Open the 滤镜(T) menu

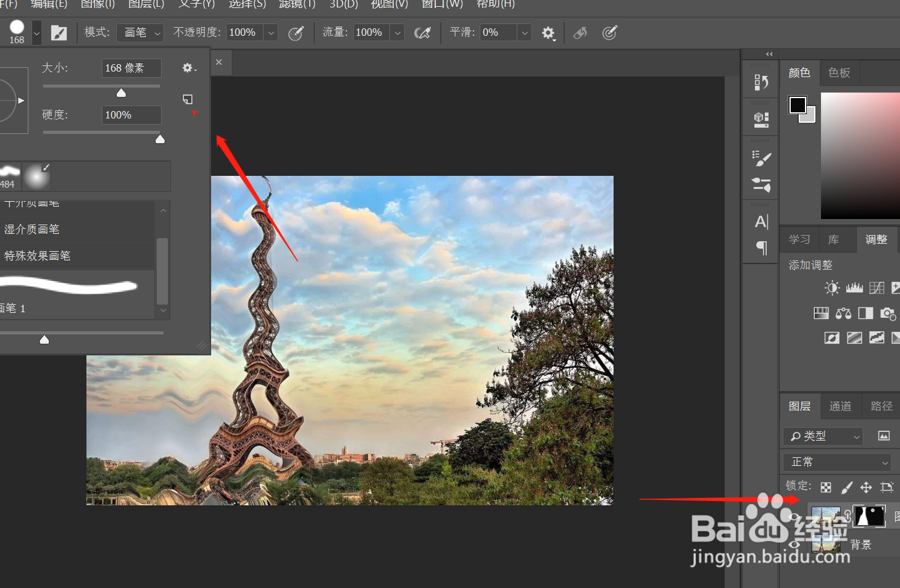297,4
